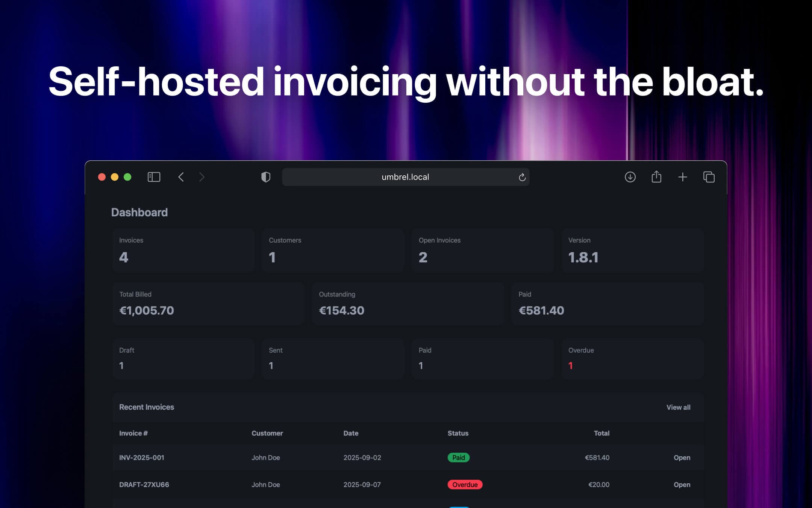Click the back navigation arrow
The image size is (812, 508).
coord(181,177)
